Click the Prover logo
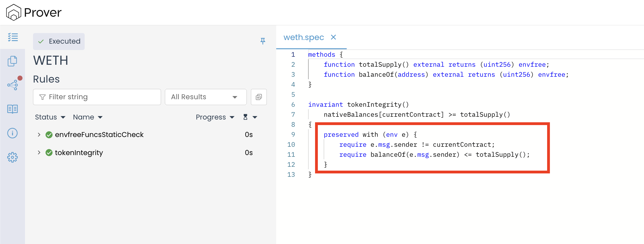 click(x=34, y=13)
